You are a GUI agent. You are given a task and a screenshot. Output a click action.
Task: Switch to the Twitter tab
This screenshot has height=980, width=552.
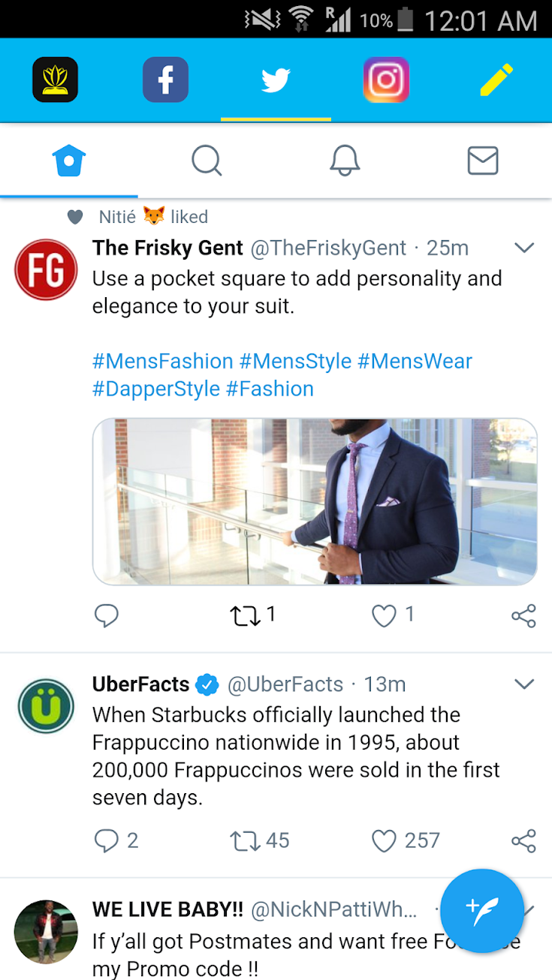[x=276, y=80]
